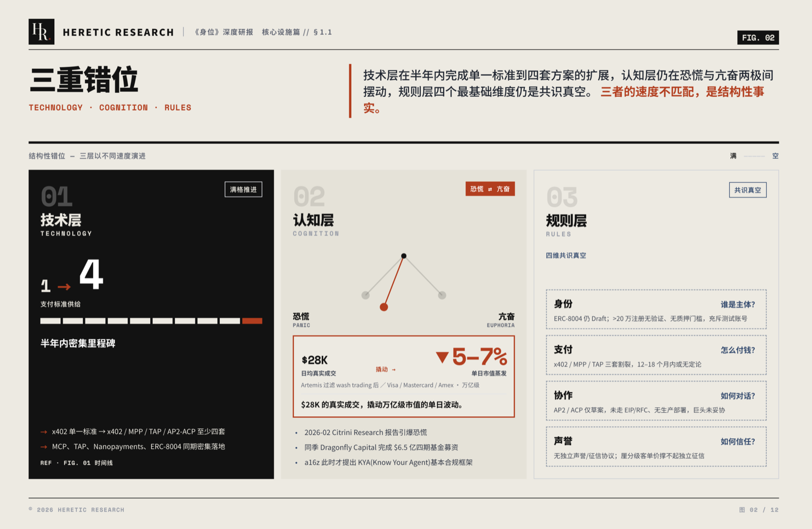
Task: Click the bullet about a16z KYA framework
Action: click(x=388, y=462)
